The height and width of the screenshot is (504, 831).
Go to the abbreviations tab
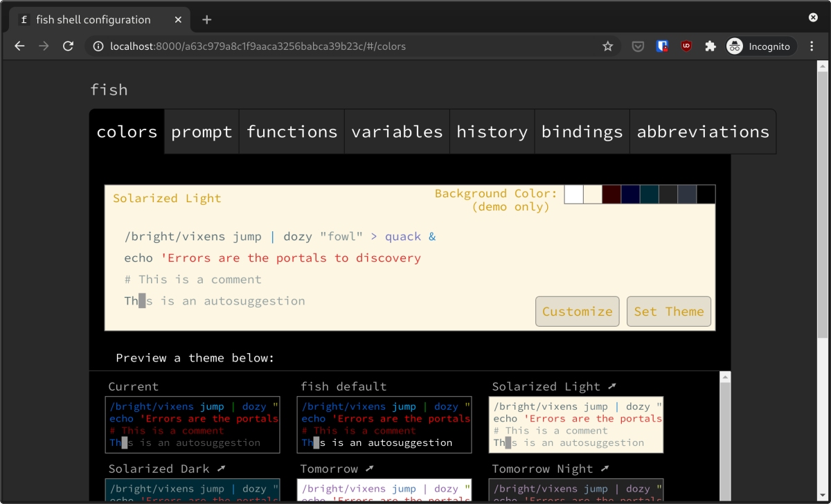coord(702,132)
